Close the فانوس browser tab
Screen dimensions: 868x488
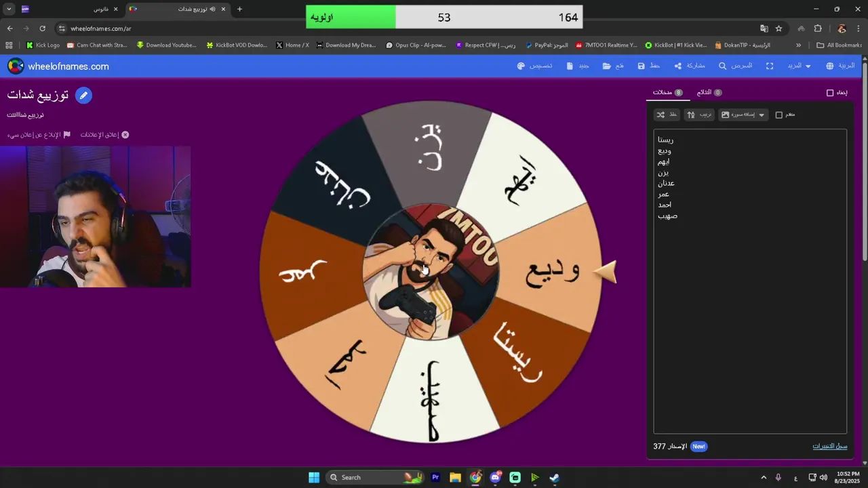(116, 9)
